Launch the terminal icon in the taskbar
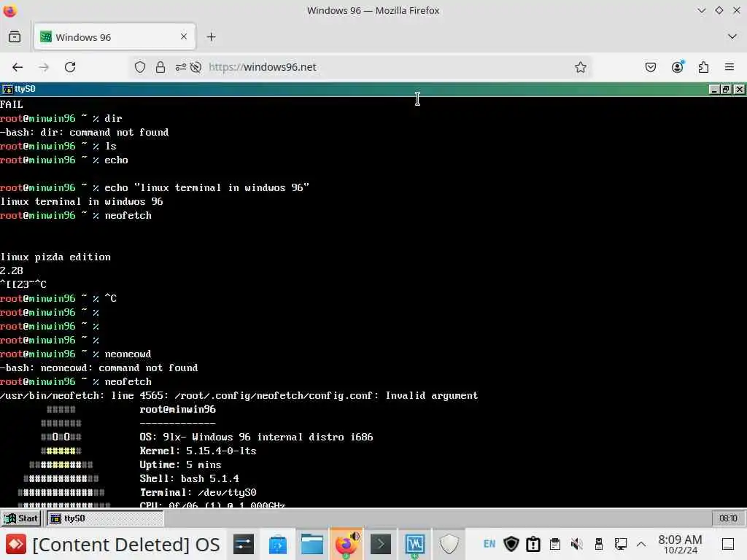The image size is (747, 560). [381, 544]
